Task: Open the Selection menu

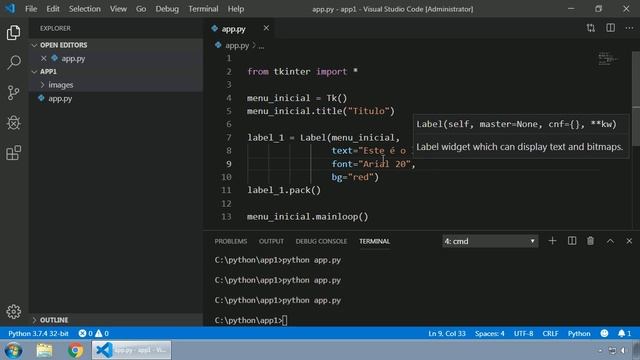Action: [84, 9]
